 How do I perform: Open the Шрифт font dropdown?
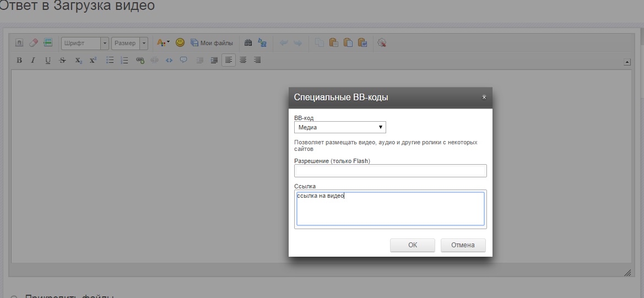85,43
